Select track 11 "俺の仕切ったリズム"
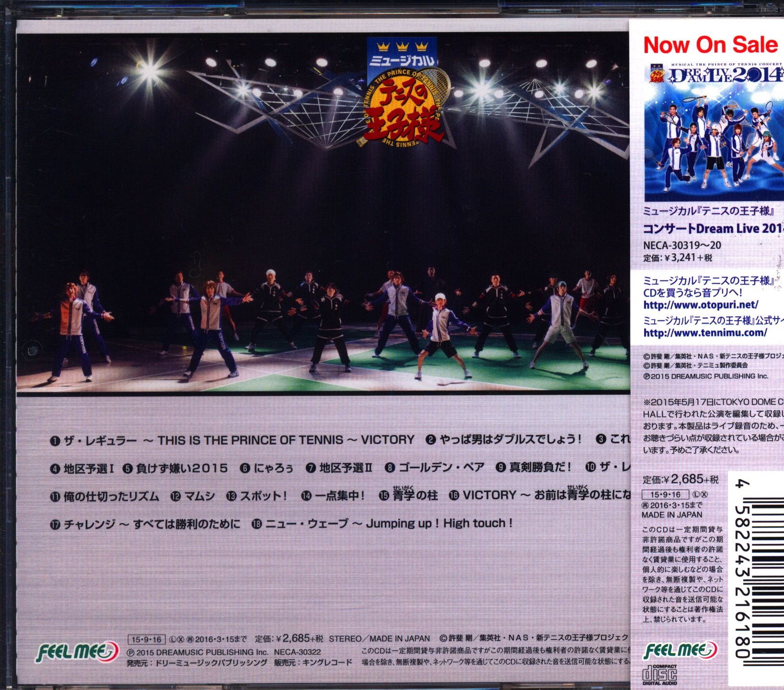This screenshot has height=690, width=784. point(104,496)
